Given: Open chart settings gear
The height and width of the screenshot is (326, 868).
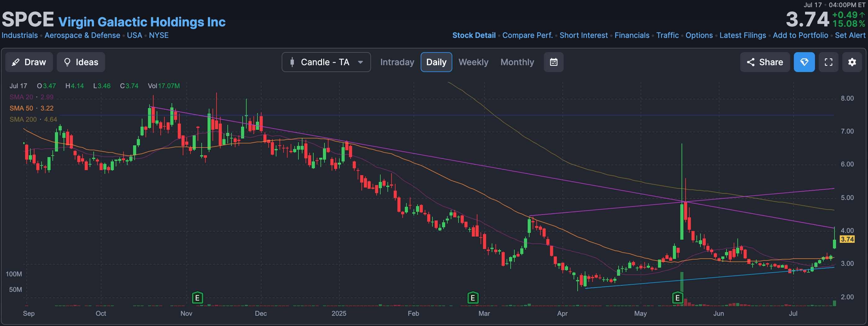Looking at the screenshot, I should [852, 62].
